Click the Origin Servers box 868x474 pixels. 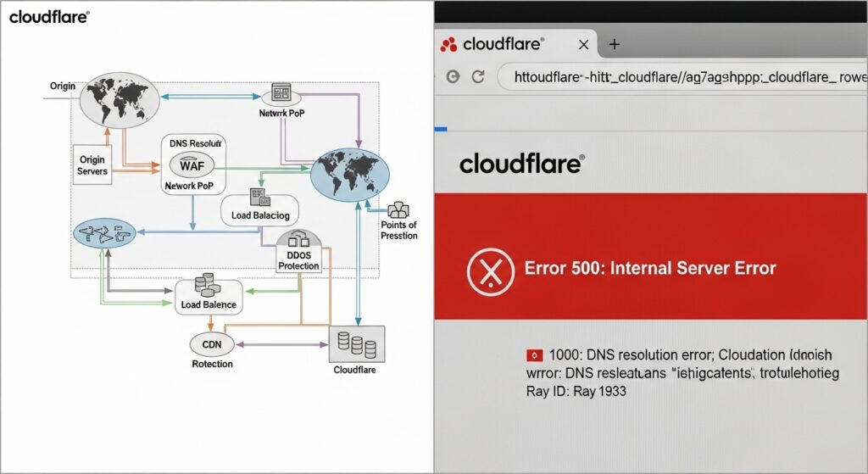tap(92, 165)
